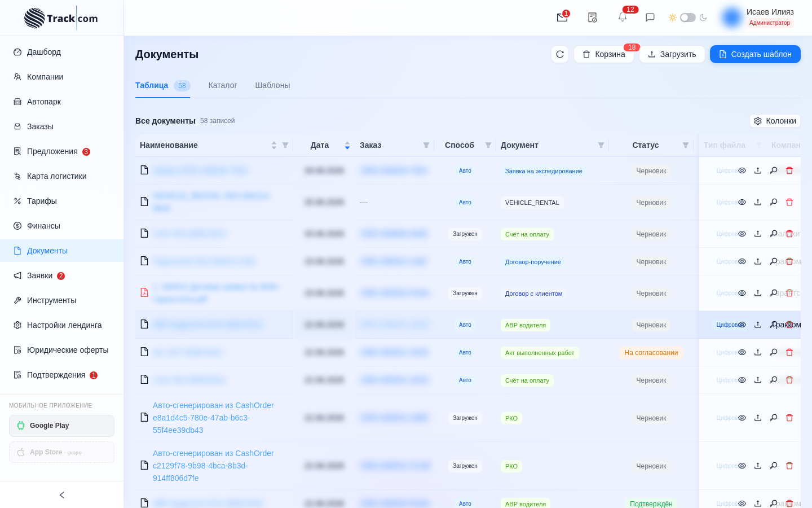
Task: Open Автопарк in sidebar
Action: point(62,102)
